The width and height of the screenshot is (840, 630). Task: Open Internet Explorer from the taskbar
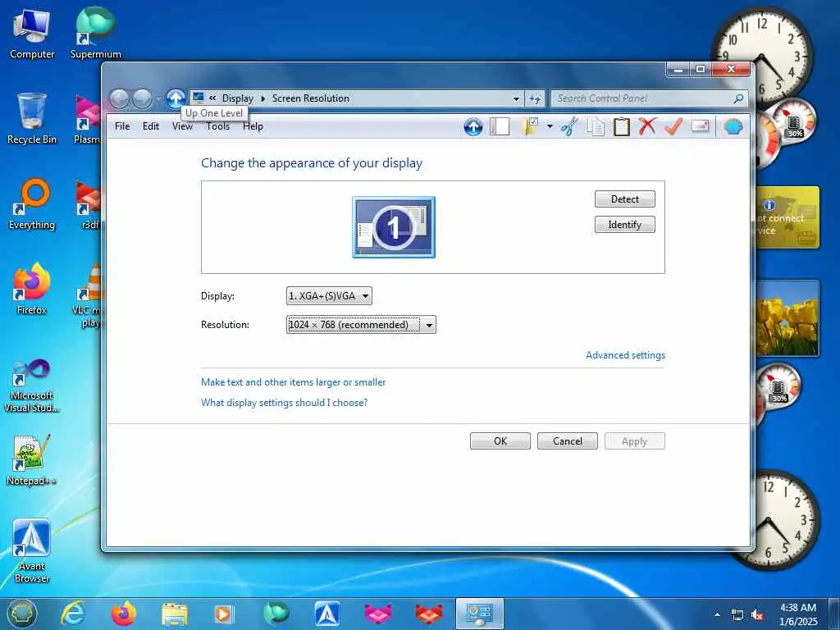click(x=73, y=614)
